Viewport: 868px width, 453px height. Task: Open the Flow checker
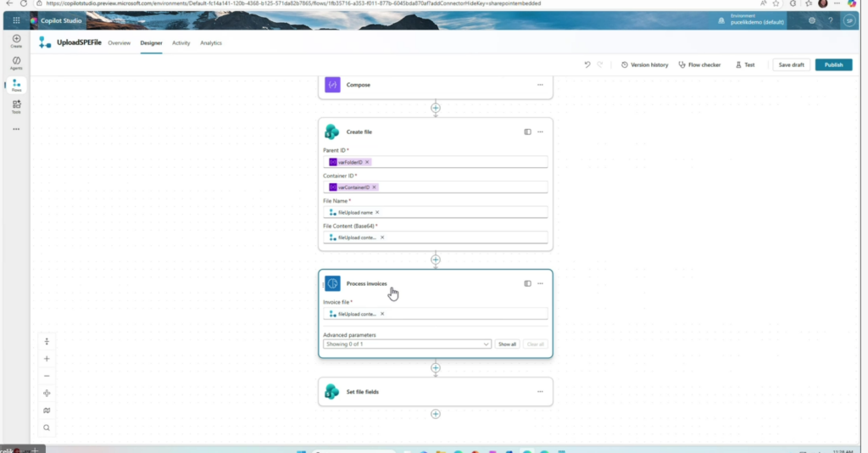tap(699, 64)
